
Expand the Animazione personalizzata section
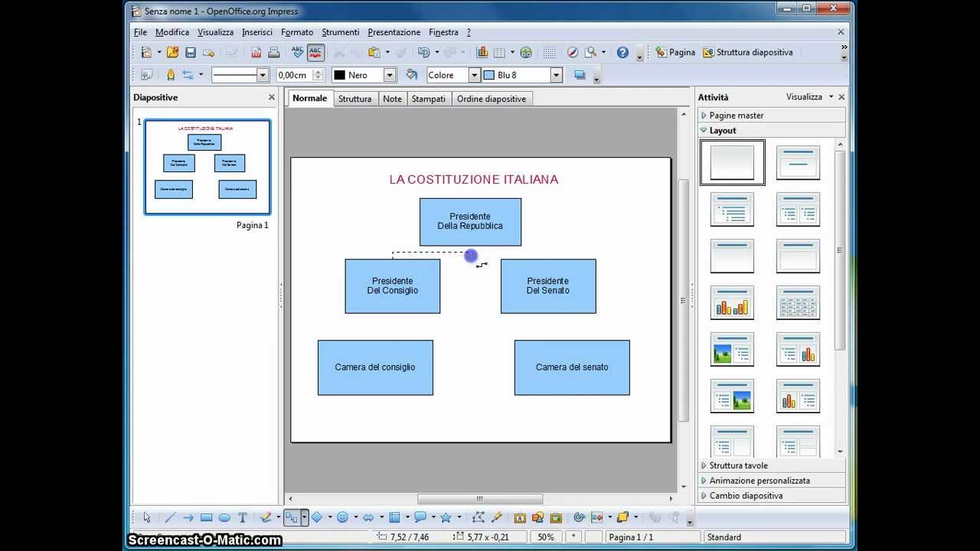click(x=772, y=481)
